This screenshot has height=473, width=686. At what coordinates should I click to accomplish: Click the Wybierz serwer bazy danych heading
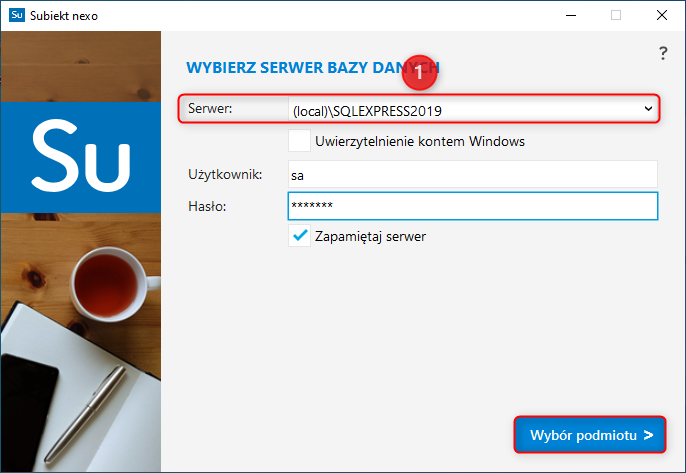(x=313, y=68)
